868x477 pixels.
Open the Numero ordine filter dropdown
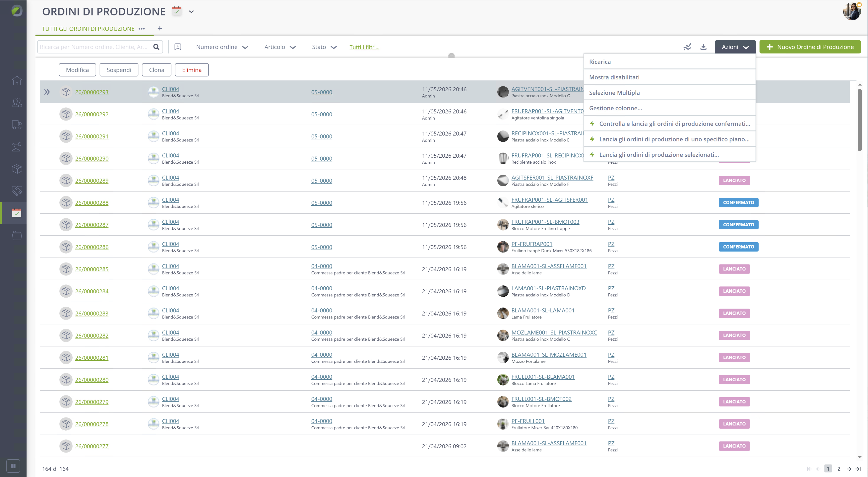click(222, 47)
